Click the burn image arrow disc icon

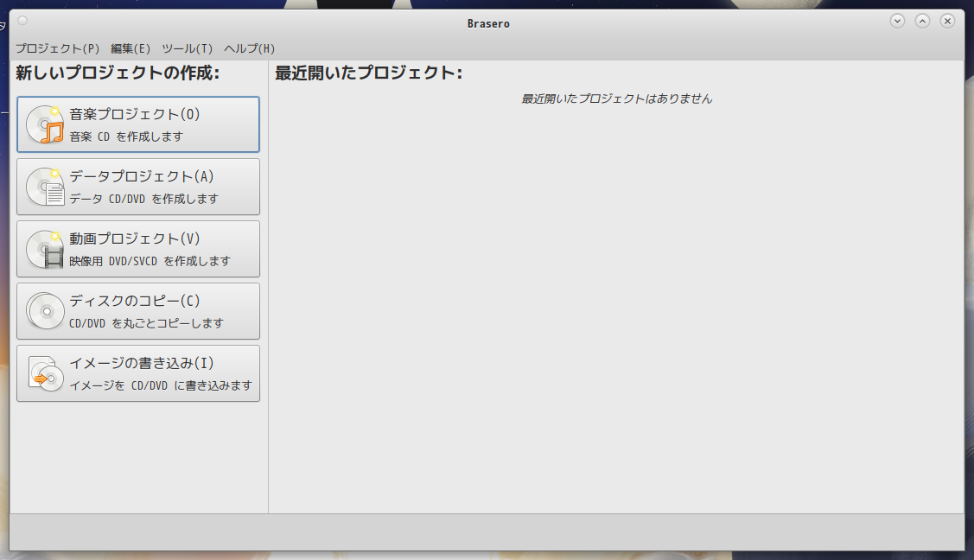point(45,373)
